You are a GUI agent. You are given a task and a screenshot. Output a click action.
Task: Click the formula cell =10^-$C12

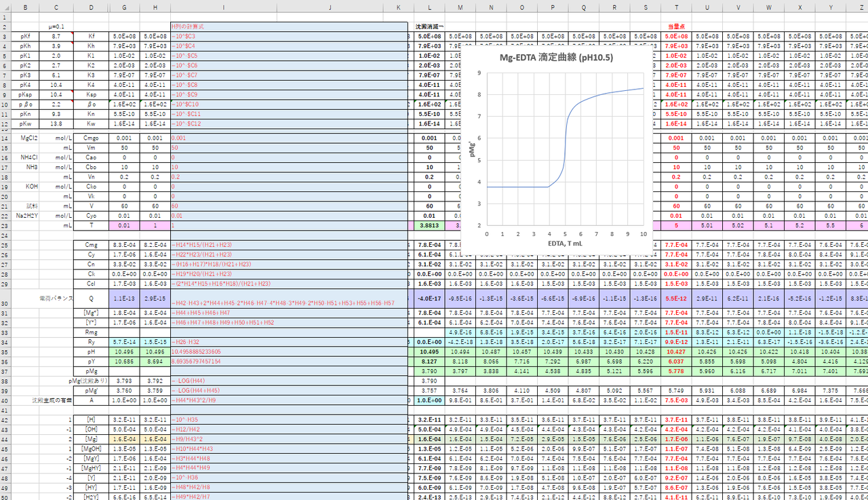[x=223, y=124]
